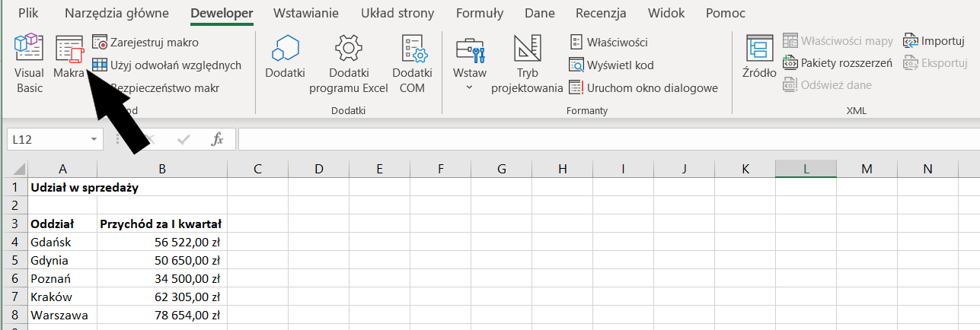Open the Plik menu tab
Image resolution: width=980 pixels, height=330 pixels.
[x=28, y=13]
